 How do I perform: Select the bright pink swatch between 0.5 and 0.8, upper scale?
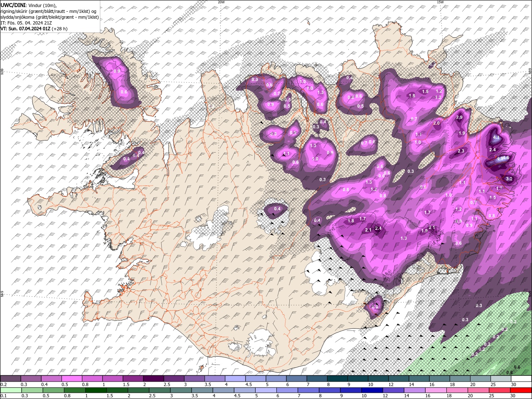click(x=72, y=379)
